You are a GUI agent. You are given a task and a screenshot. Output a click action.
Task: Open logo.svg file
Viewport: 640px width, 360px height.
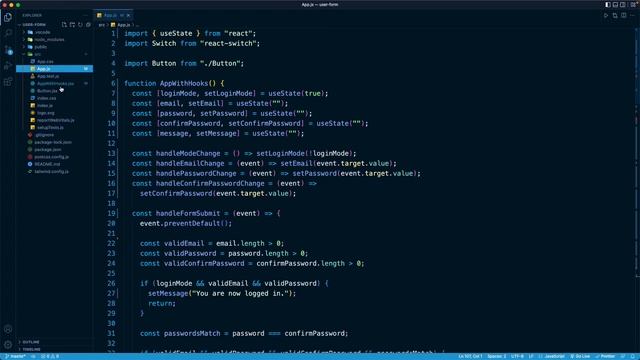(x=54, y=113)
